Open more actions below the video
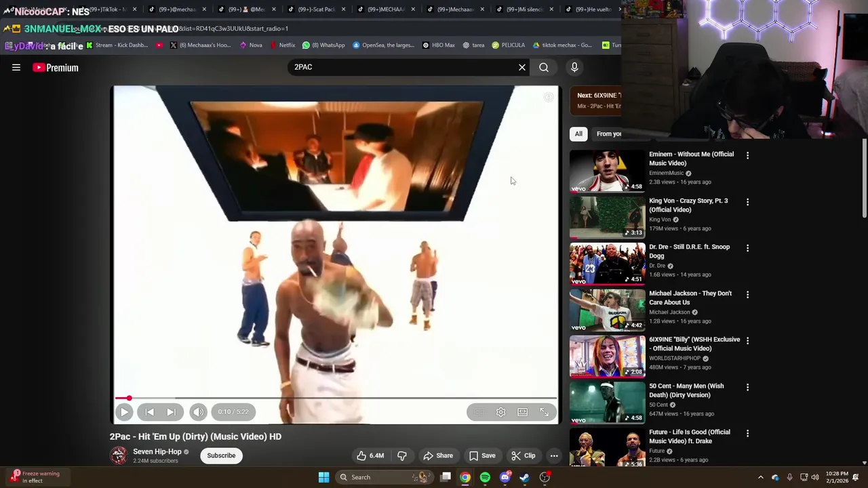 pyautogui.click(x=554, y=455)
